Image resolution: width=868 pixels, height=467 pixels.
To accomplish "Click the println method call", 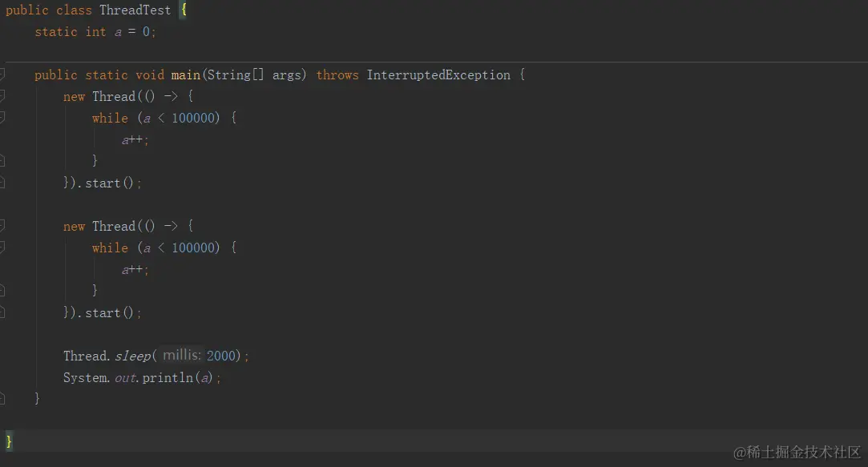I will click(168, 377).
